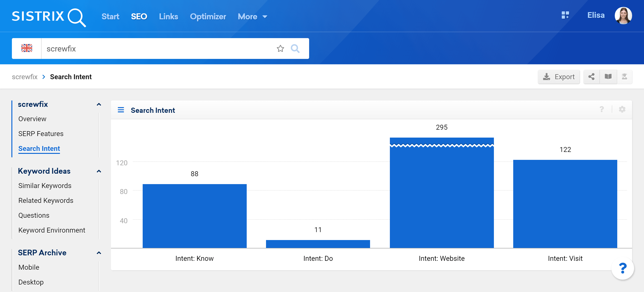644x292 pixels.
Task: Open the Search Intent box hamburger menu
Action: click(121, 110)
